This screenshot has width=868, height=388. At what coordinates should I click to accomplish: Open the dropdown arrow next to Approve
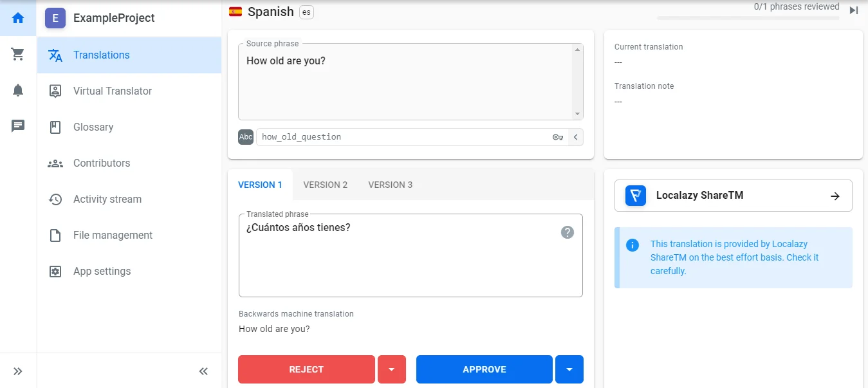click(x=569, y=369)
